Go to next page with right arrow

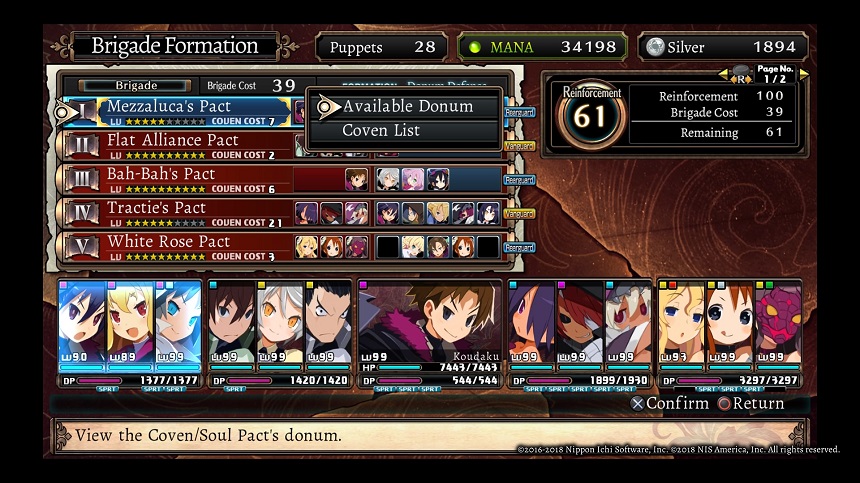point(804,74)
